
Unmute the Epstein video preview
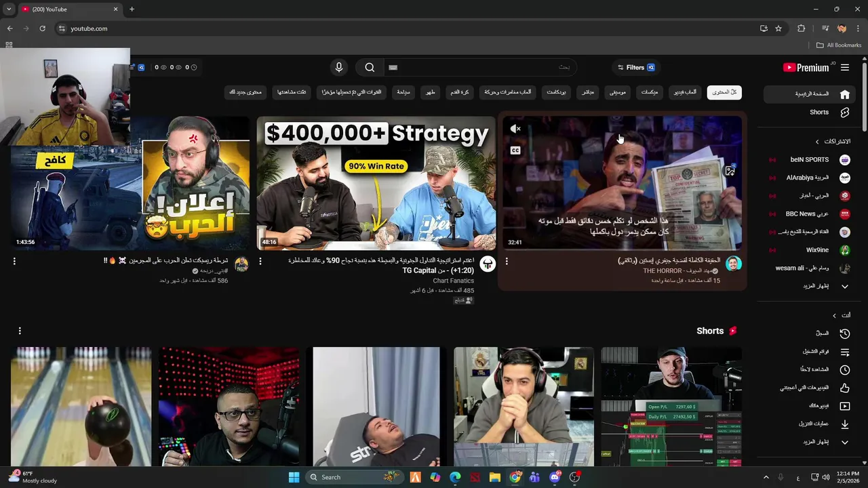[515, 129]
